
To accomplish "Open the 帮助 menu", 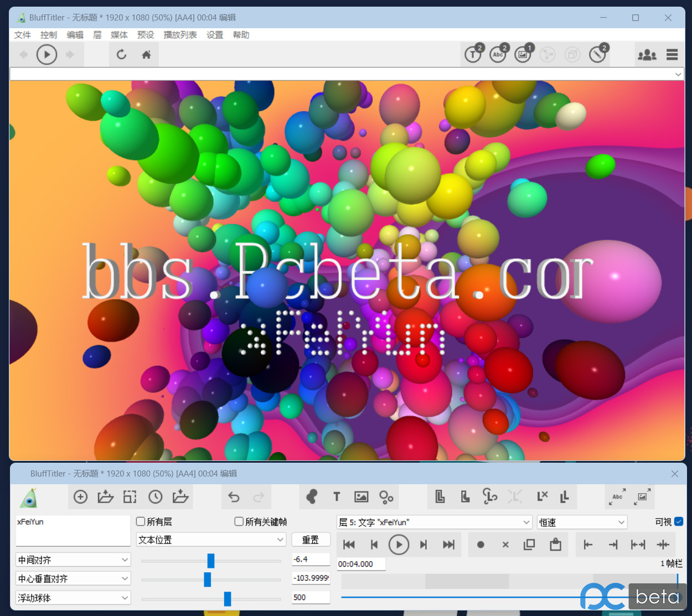I will [x=241, y=35].
